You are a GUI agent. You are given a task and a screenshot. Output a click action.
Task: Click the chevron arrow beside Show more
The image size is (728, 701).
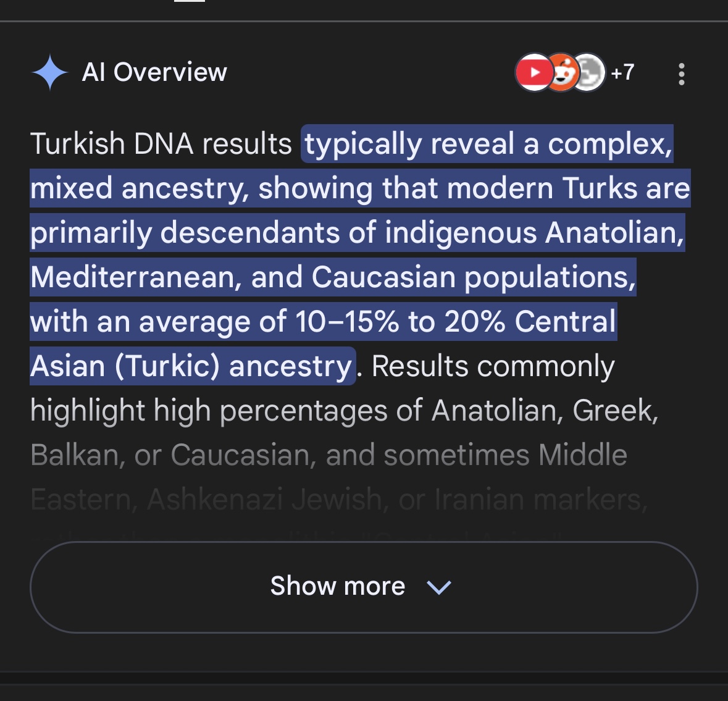[x=439, y=587]
